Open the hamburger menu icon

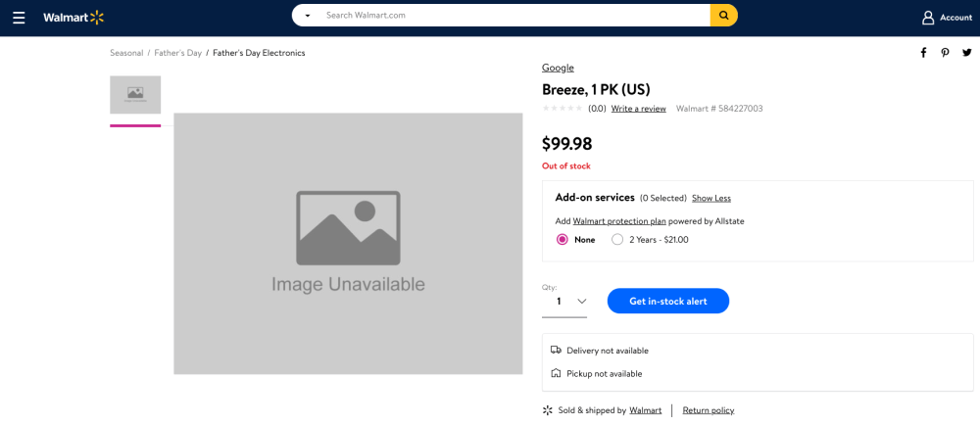click(x=19, y=18)
